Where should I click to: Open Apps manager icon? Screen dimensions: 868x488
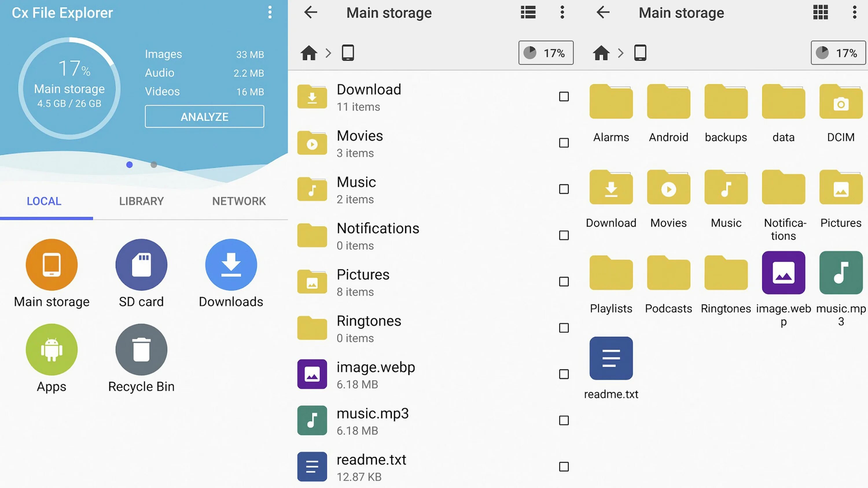51,349
